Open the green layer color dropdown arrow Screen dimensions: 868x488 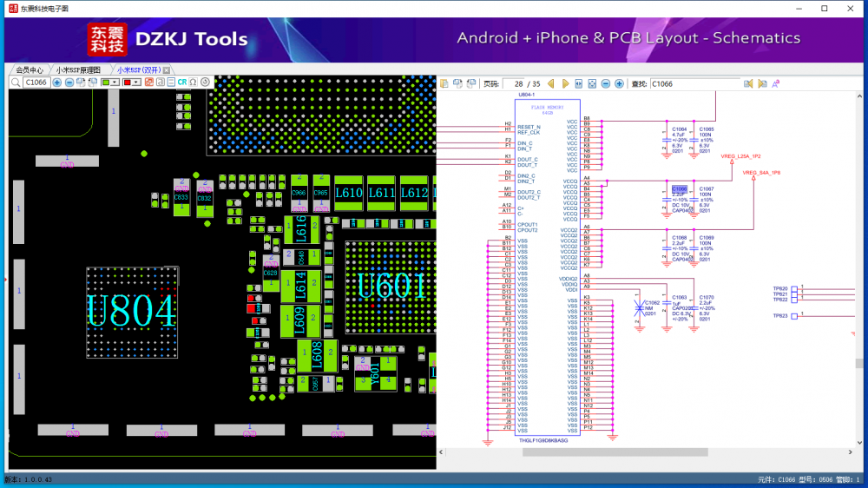115,82
